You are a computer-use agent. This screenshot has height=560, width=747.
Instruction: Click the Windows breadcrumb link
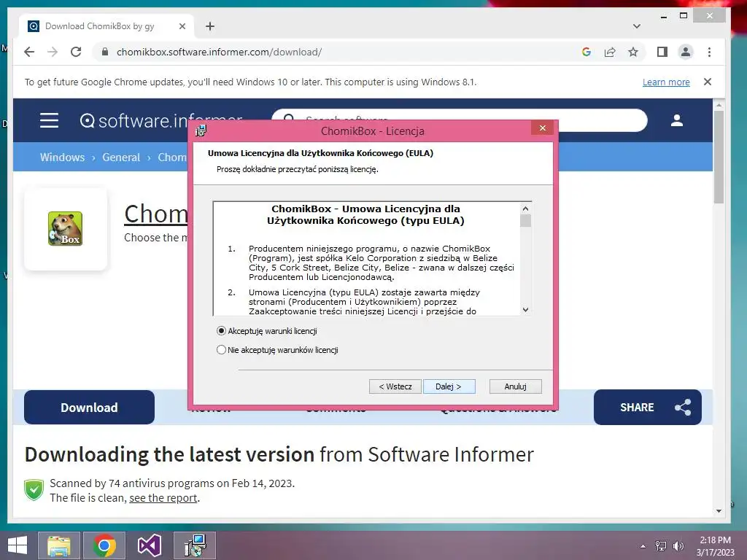click(x=63, y=157)
